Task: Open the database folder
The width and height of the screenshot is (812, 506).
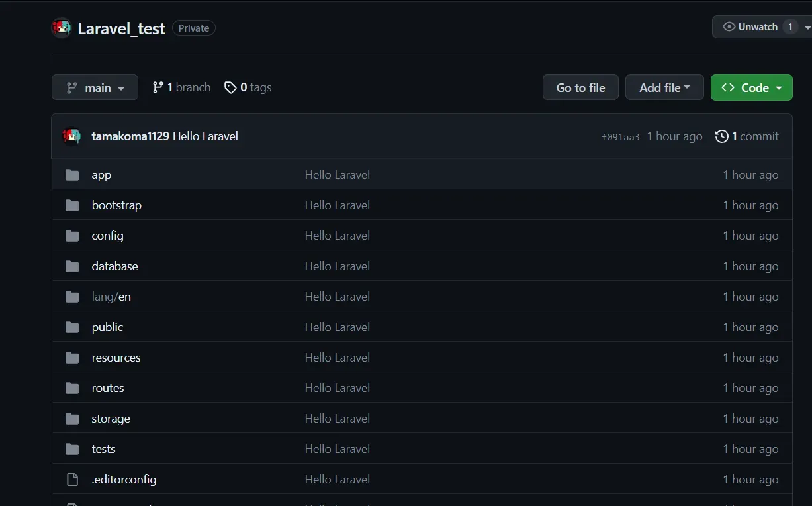Action: (x=114, y=266)
